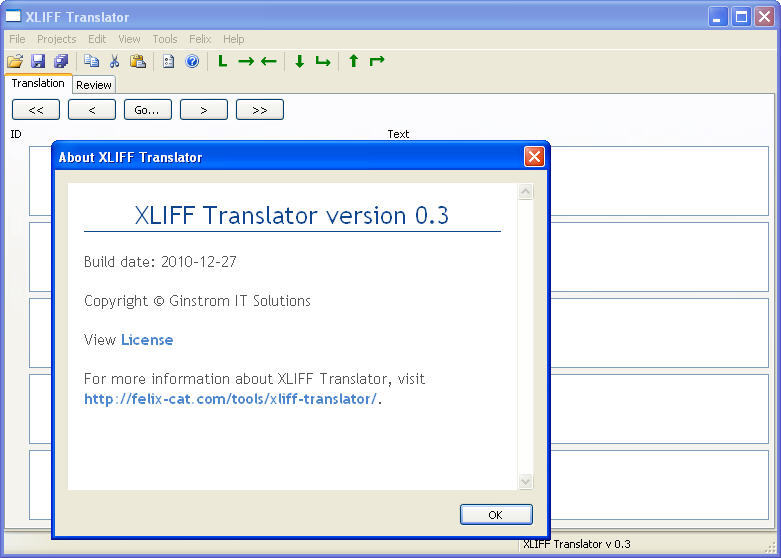This screenshot has height=558, width=781.
Task: Open the felix-cat.com xliff-translator link
Action: [231, 399]
